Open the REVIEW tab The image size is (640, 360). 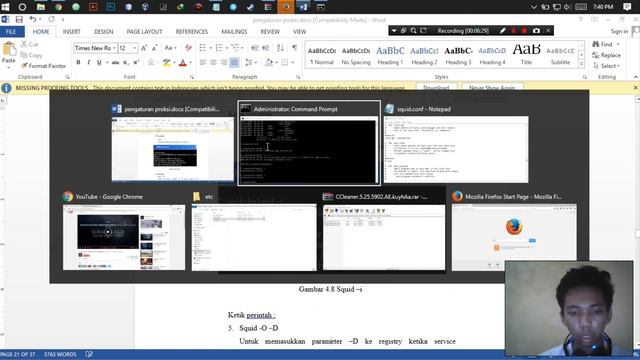[x=270, y=31]
